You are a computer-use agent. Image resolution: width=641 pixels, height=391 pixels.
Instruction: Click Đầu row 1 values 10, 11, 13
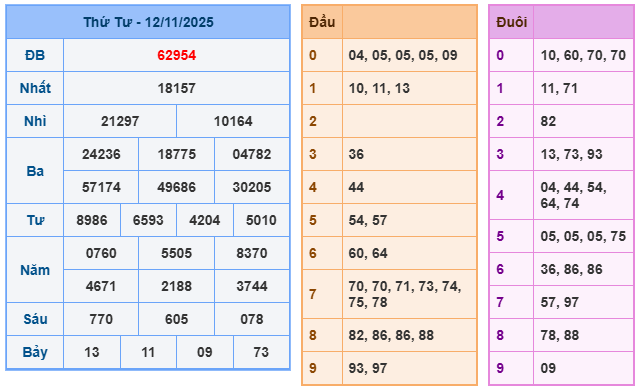point(379,88)
